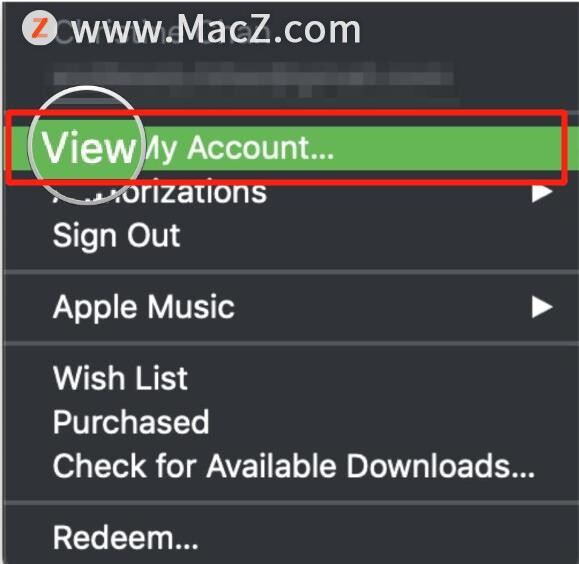This screenshot has width=579, height=564.
Task: Choose Sign Out from the menu
Action: pos(117,235)
